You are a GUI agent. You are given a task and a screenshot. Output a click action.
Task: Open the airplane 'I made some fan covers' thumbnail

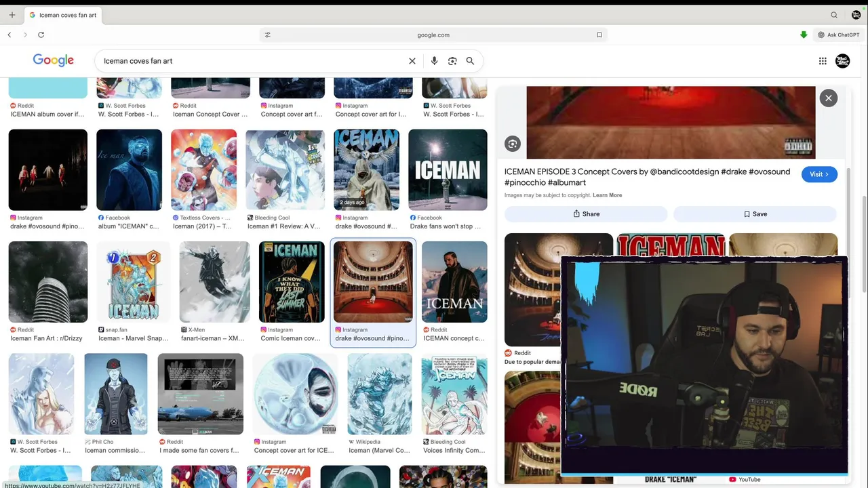(x=200, y=394)
